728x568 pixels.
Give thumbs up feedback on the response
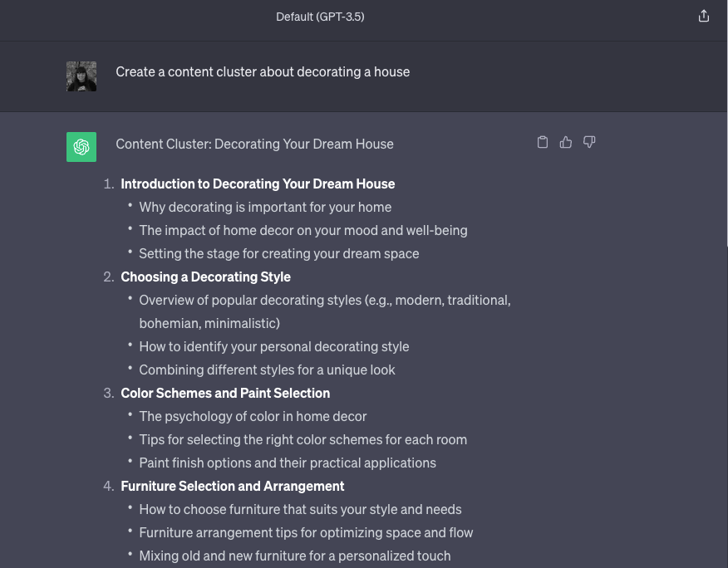[x=566, y=142]
